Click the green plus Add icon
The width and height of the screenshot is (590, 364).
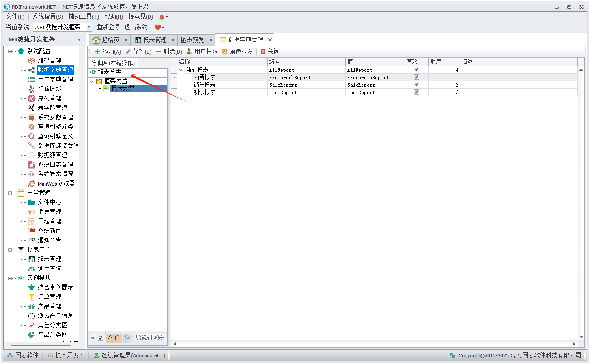click(x=97, y=52)
